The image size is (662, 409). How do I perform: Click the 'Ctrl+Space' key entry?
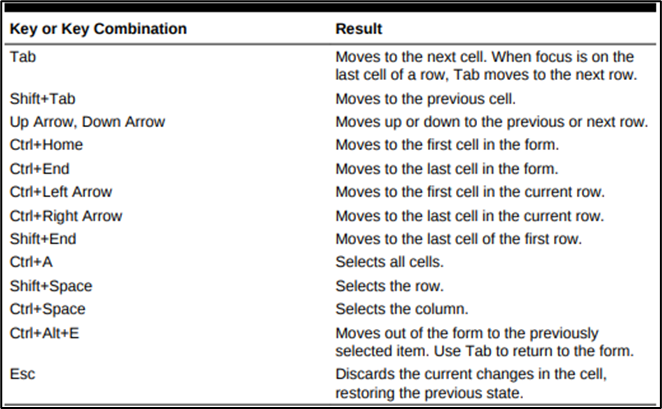pyautogui.click(x=48, y=309)
